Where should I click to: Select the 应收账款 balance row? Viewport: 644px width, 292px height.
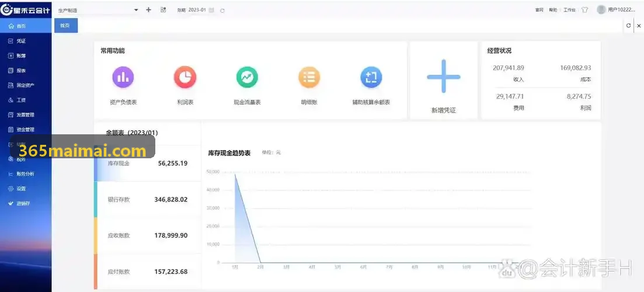click(148, 236)
